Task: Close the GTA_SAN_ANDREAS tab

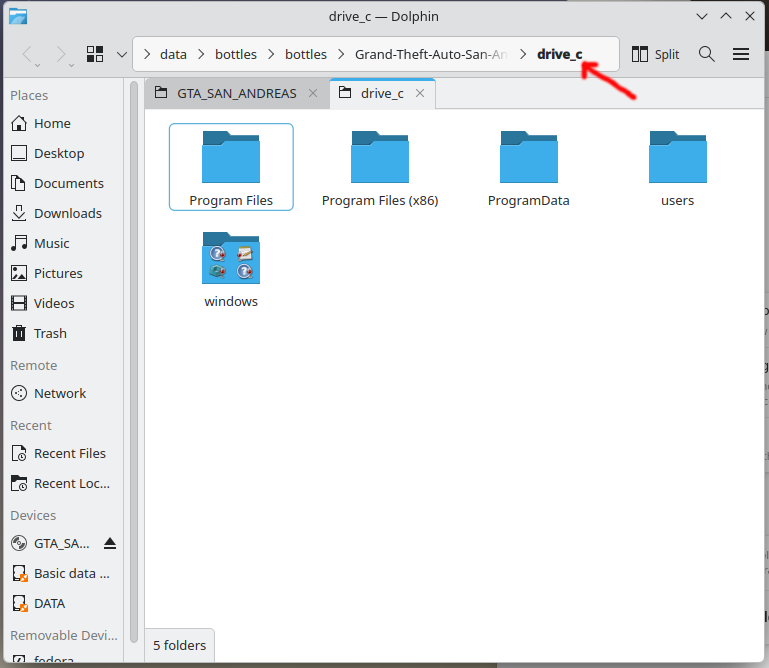Action: click(x=313, y=93)
